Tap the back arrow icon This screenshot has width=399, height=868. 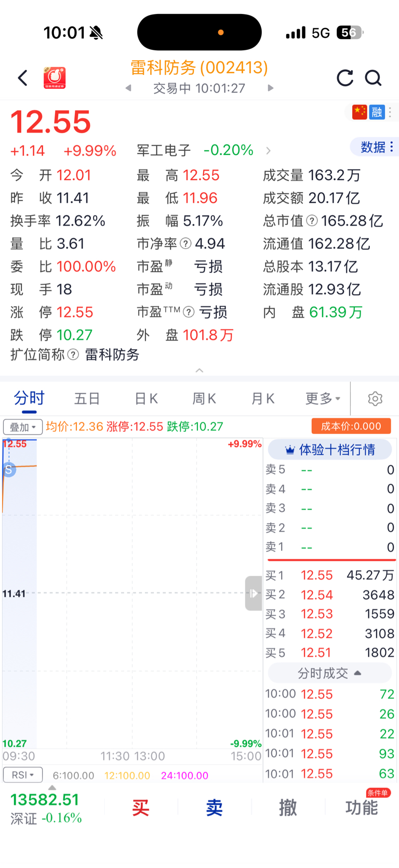click(x=22, y=78)
